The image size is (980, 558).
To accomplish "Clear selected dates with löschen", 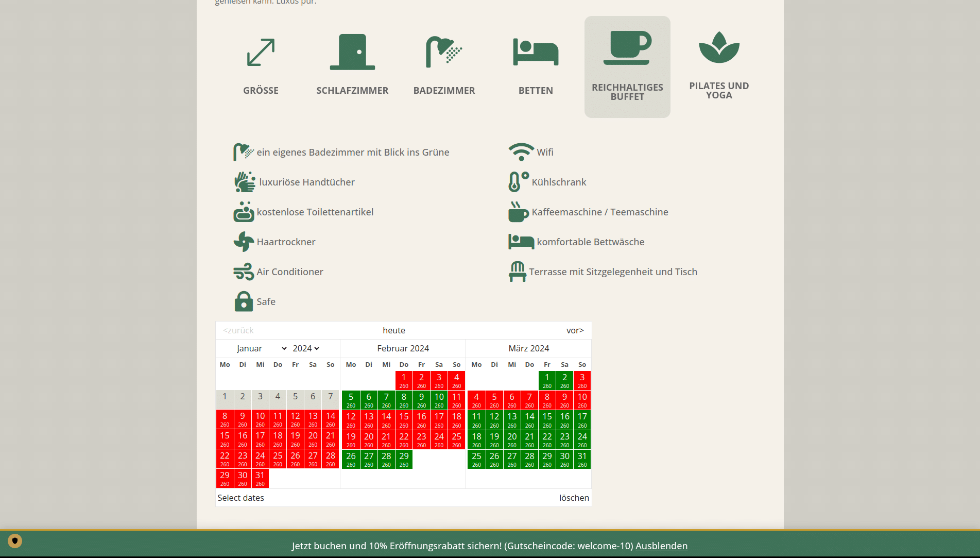I will 574,498.
